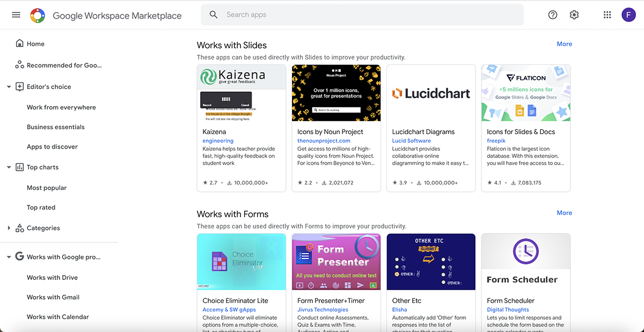Screen dimensions: 644x332
Task: Open the Google Workspace Marketplace home logo
Action: [38, 14]
